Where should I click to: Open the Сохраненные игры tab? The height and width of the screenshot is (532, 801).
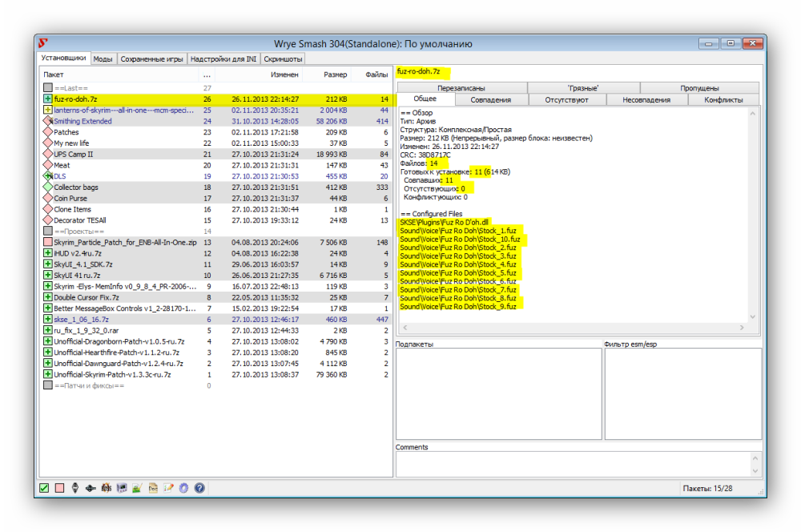[151, 58]
